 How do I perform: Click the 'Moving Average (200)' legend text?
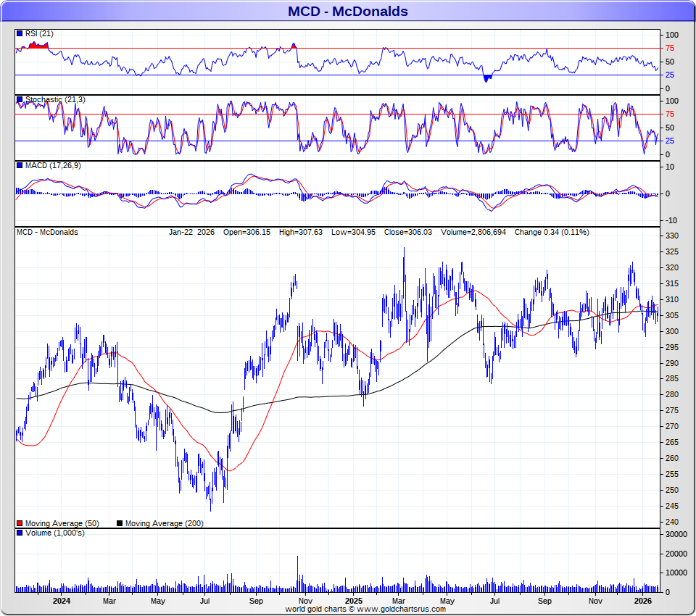[x=165, y=523]
